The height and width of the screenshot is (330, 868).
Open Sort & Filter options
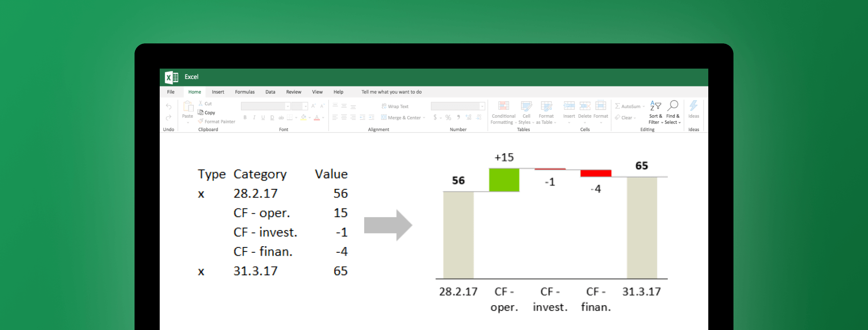pos(655,106)
